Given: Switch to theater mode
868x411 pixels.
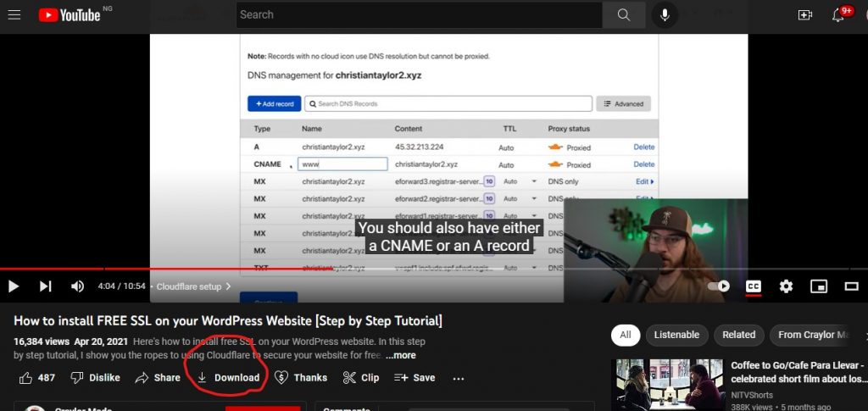Looking at the screenshot, I should 851,286.
